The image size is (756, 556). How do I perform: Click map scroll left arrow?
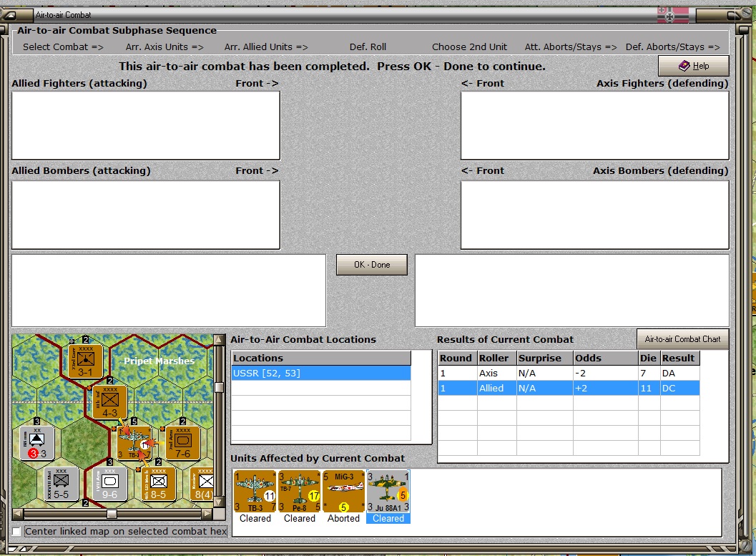[x=17, y=514]
